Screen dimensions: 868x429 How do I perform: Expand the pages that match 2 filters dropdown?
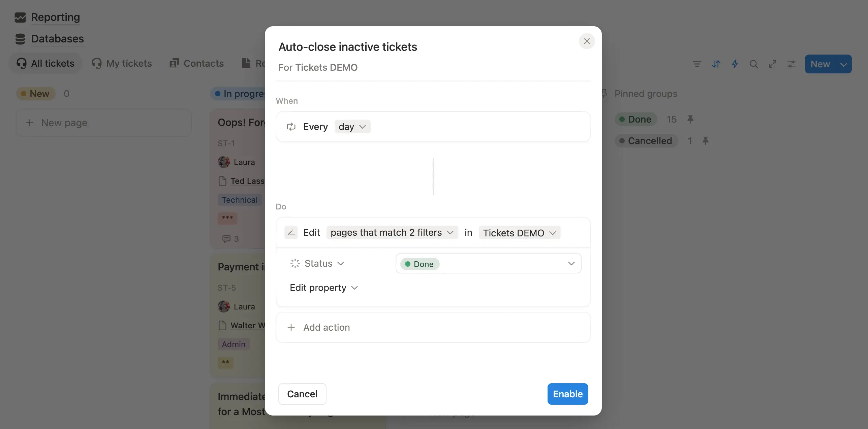pos(450,232)
